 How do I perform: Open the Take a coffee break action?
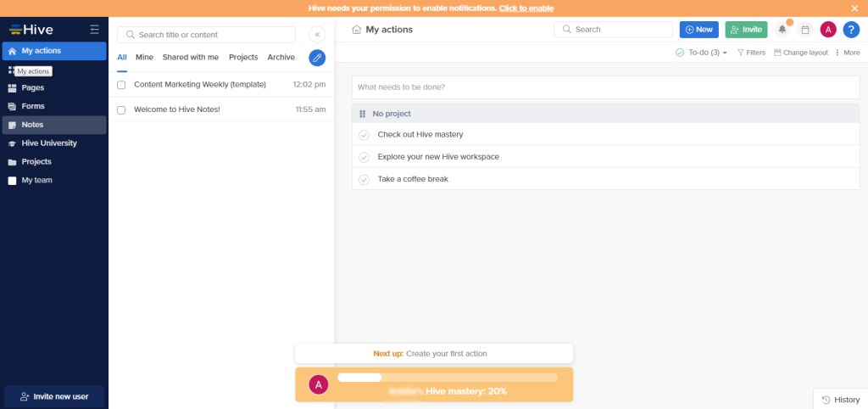coord(413,179)
